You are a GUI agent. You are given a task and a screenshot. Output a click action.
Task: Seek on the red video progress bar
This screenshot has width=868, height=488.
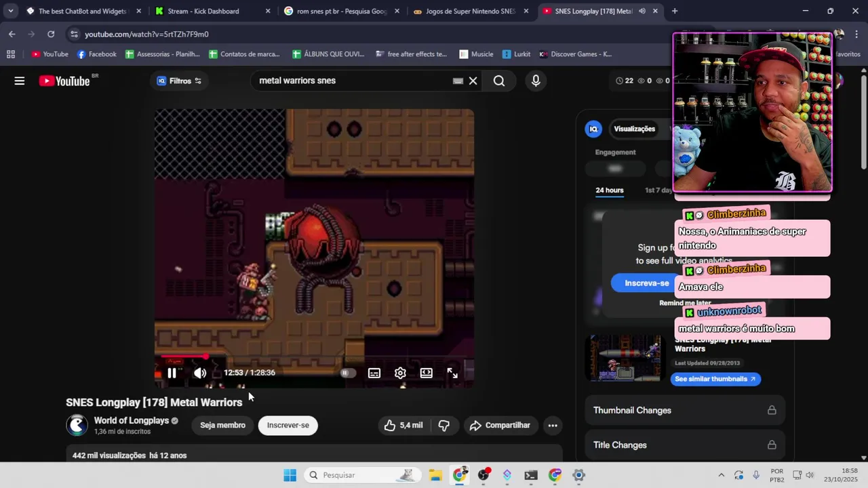tap(315, 357)
